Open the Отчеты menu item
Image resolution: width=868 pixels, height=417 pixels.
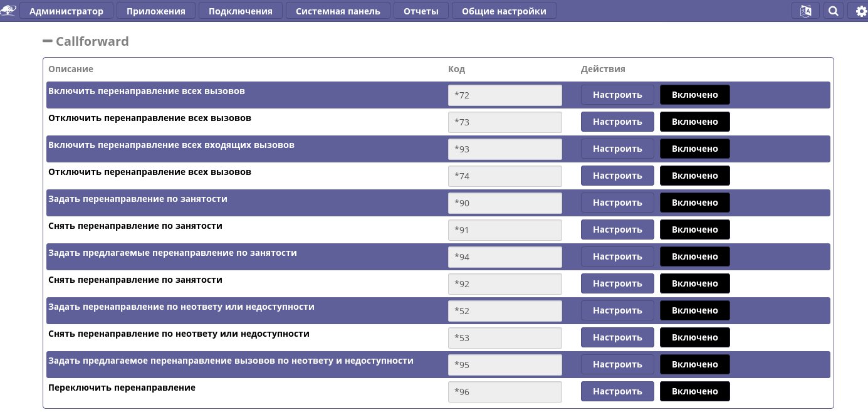click(x=421, y=11)
